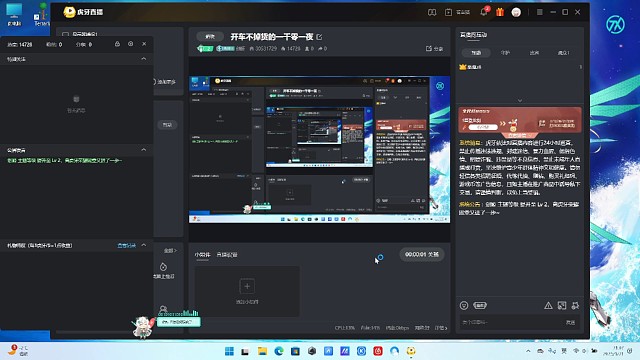Click the add widget placeholder box
Screen dimensions: 640x360
click(x=247, y=291)
